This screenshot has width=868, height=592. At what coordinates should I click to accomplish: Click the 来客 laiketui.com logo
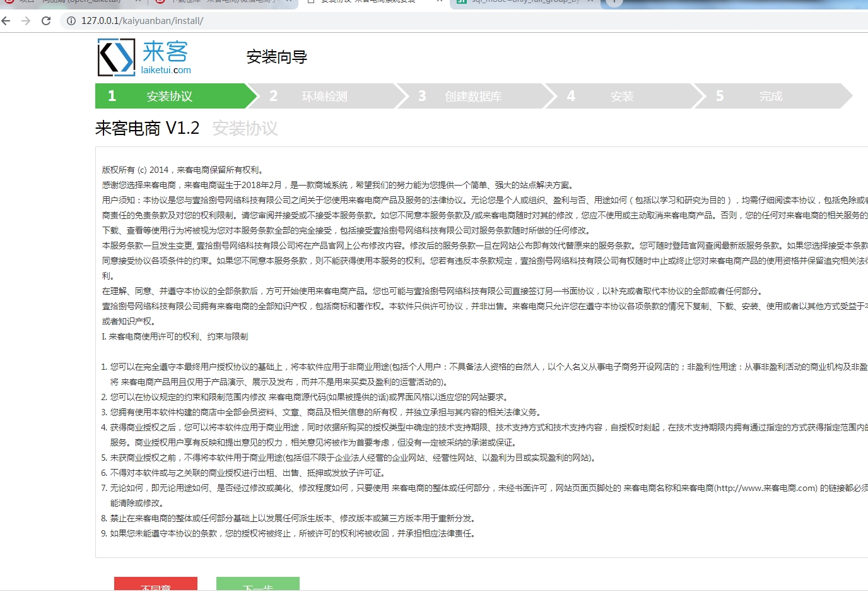click(144, 57)
